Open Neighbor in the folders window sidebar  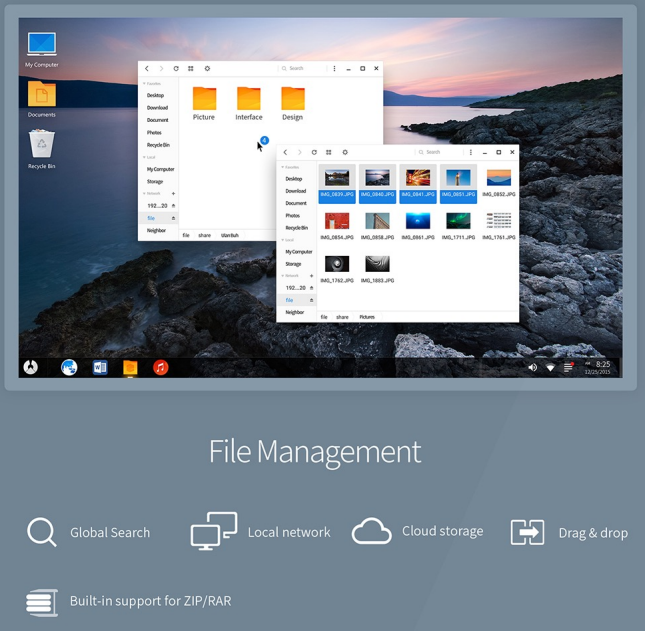click(x=156, y=231)
